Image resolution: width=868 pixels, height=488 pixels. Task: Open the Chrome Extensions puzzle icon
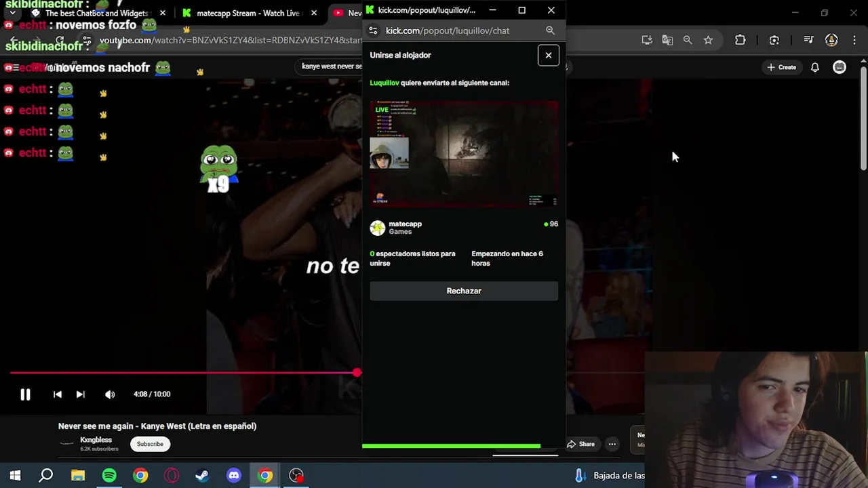[x=741, y=40]
